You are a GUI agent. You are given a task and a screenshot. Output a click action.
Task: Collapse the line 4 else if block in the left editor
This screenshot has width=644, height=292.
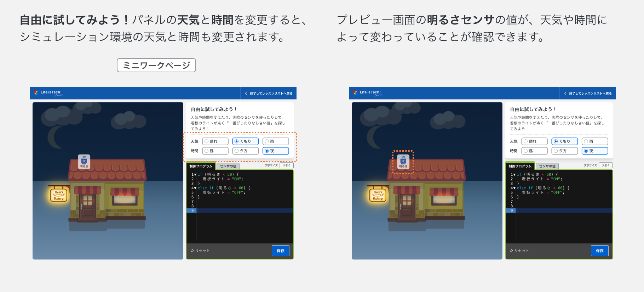tap(195, 188)
